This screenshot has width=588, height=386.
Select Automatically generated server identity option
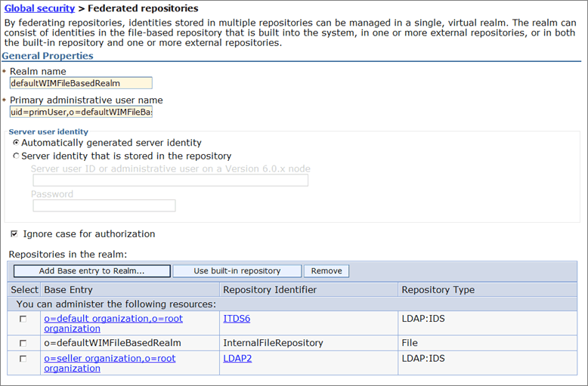[16, 142]
